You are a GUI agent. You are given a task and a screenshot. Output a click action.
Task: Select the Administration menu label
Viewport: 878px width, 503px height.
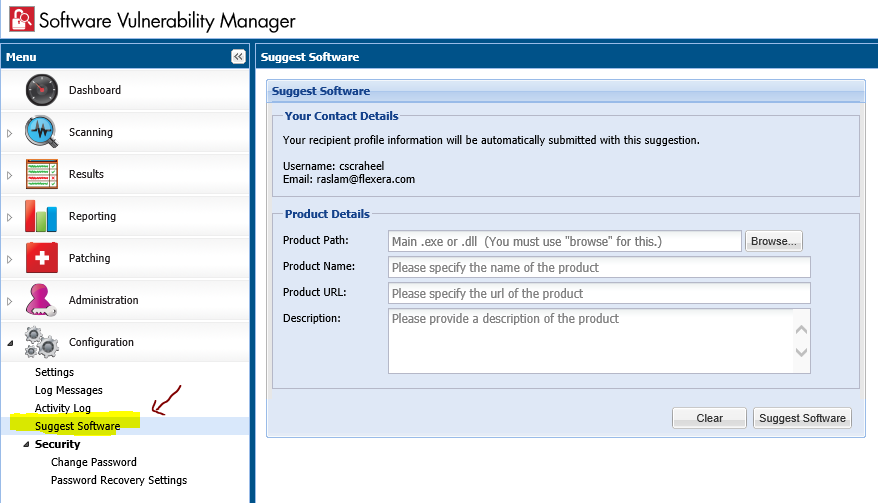click(104, 300)
